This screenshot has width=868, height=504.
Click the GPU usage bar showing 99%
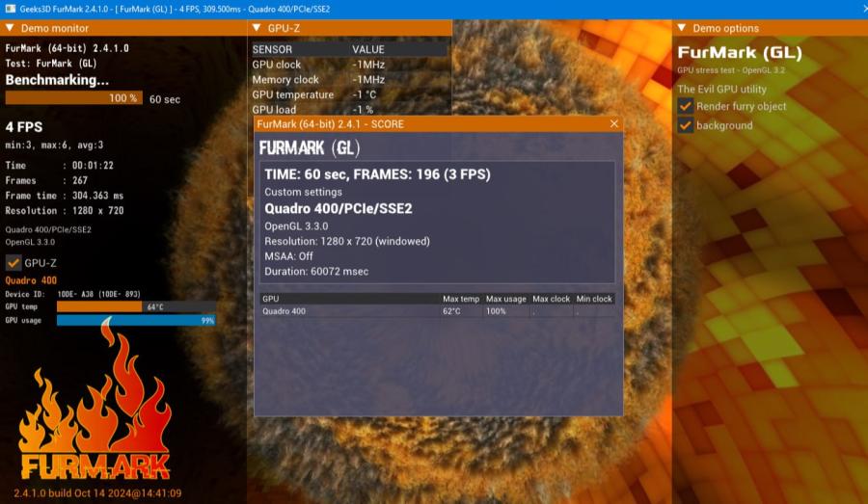[136, 320]
